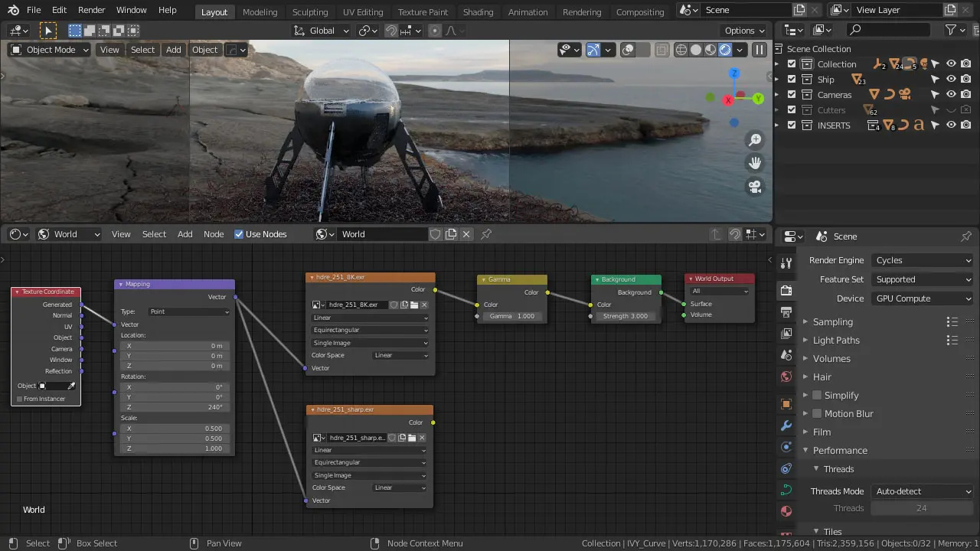Switch to rendered viewport shading
This screenshot has height=551, width=980.
[x=725, y=50]
